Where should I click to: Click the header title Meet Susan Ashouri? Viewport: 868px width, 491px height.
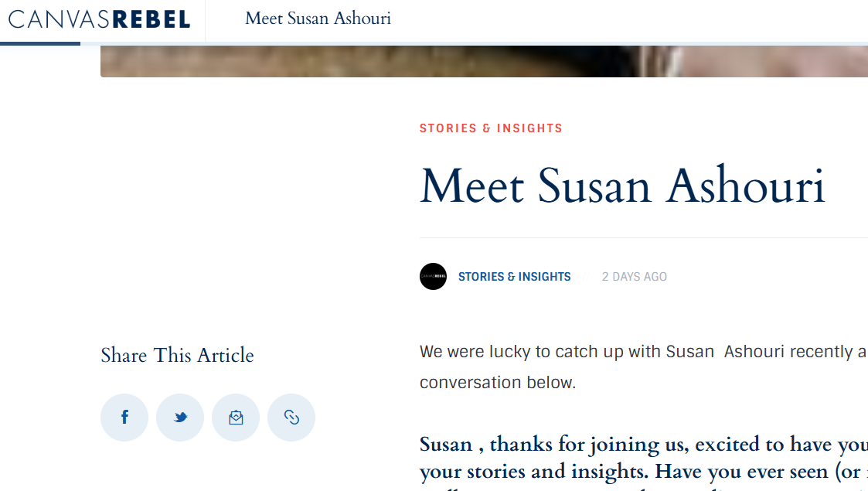tap(318, 19)
